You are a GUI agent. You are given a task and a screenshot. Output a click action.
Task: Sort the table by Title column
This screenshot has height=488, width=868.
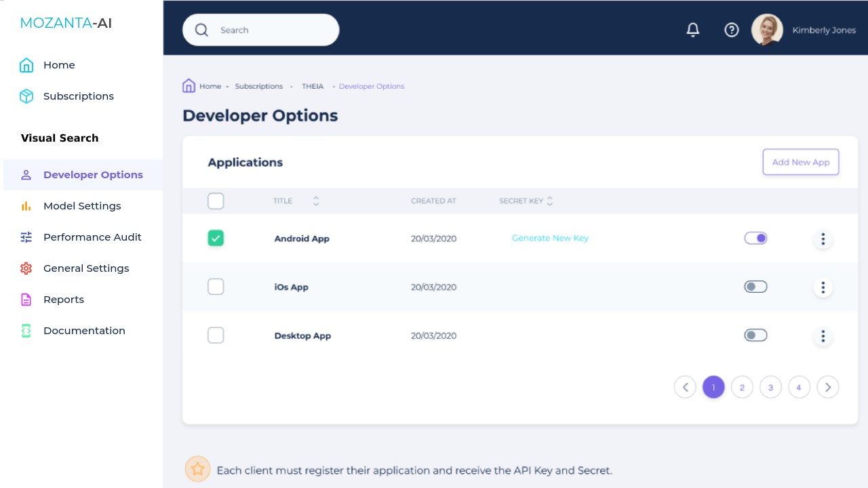pos(316,201)
